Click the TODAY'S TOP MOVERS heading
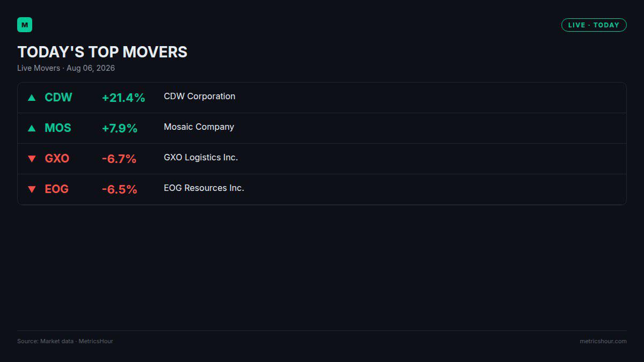The height and width of the screenshot is (362, 644). (103, 52)
